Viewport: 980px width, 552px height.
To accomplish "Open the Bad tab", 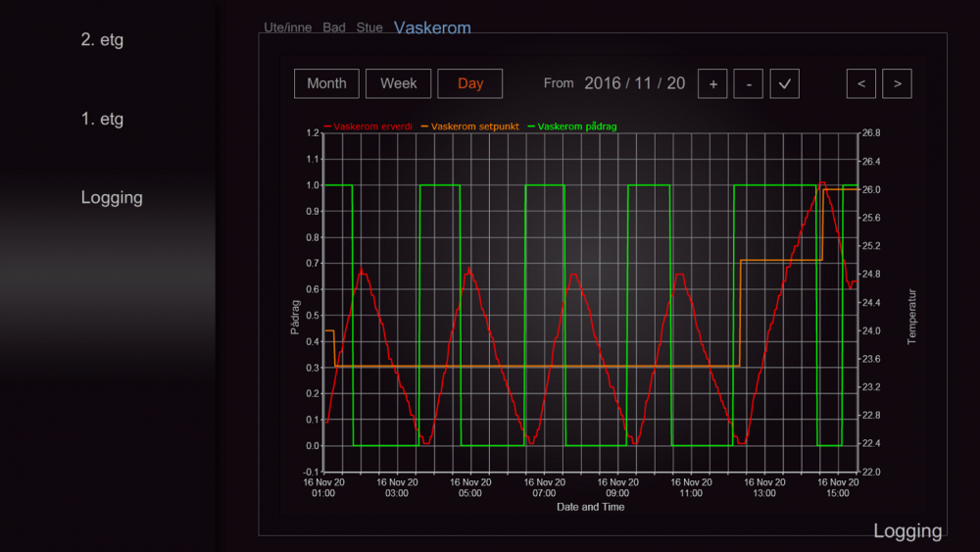I will 334,27.
